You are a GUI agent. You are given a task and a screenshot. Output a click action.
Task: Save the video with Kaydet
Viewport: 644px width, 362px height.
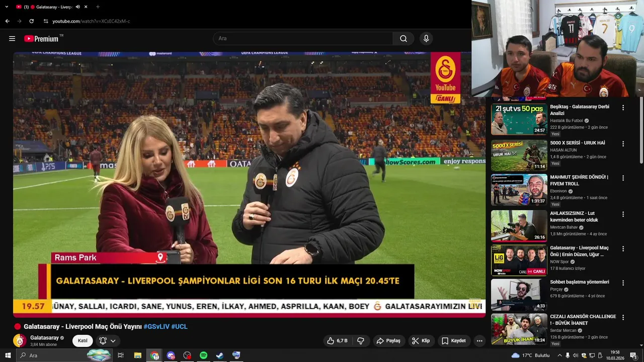point(453,341)
